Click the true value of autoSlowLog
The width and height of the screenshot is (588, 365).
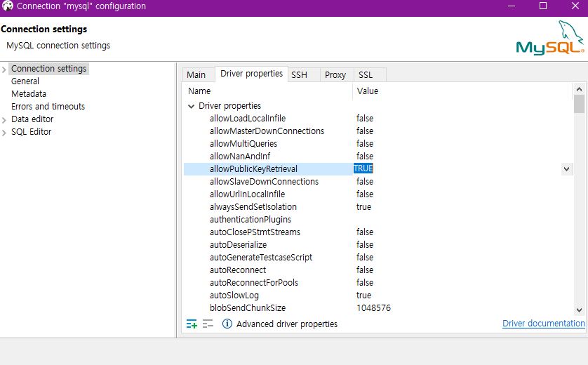point(363,296)
